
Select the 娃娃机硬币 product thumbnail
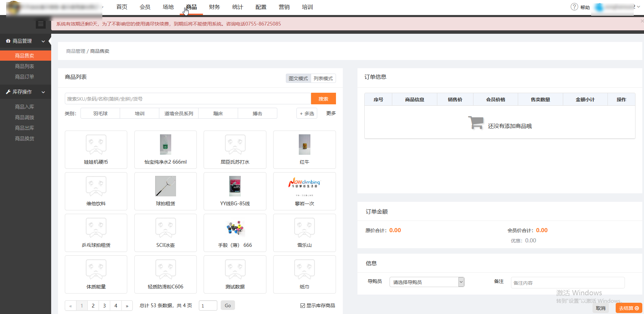tap(96, 145)
